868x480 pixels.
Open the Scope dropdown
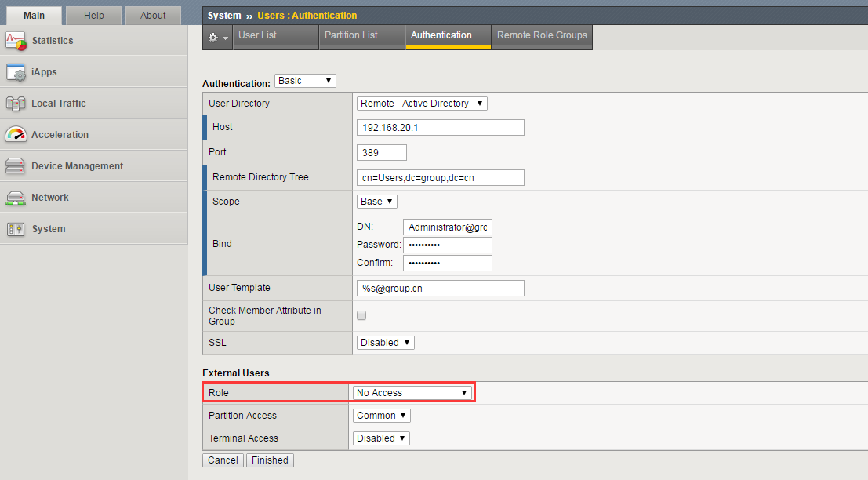376,201
